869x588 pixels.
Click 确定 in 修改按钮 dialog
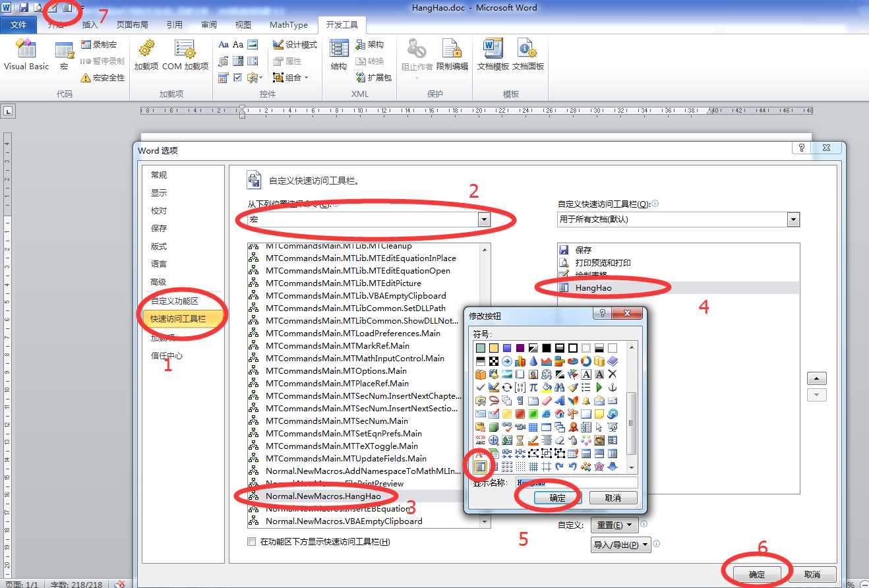tap(558, 498)
